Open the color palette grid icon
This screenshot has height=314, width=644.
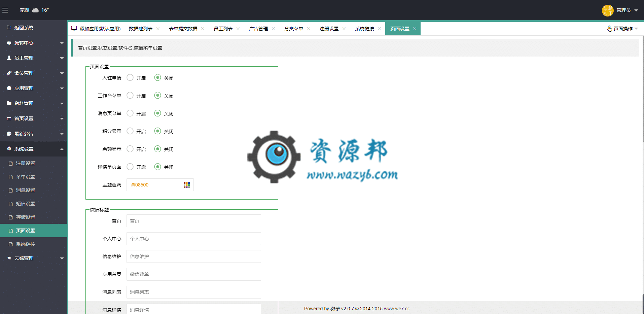[187, 185]
